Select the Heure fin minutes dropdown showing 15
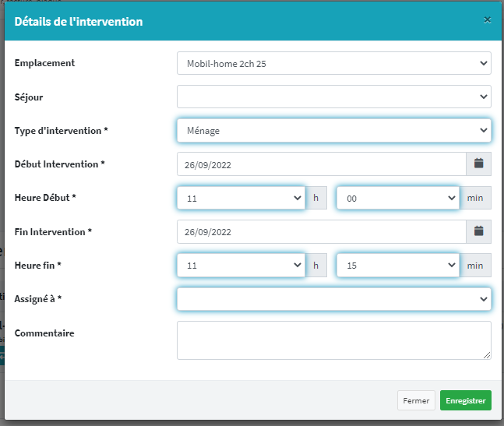The image size is (504, 426). coord(398,266)
